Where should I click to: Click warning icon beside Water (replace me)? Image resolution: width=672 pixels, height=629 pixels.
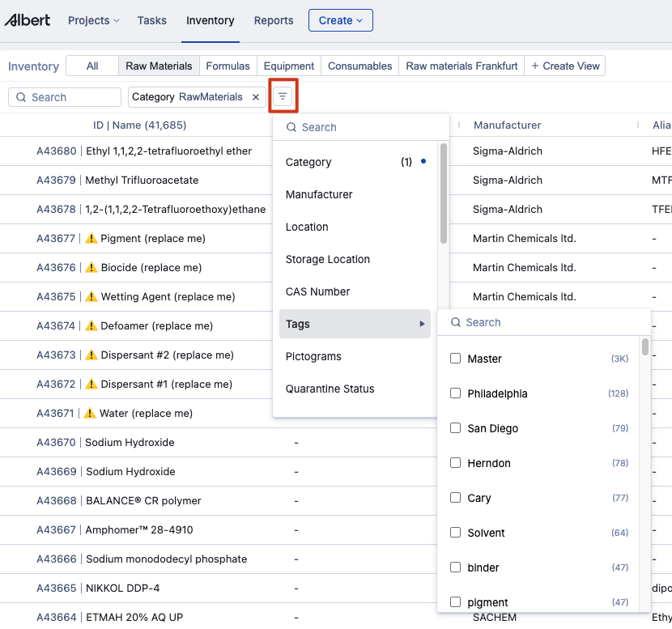(x=91, y=414)
